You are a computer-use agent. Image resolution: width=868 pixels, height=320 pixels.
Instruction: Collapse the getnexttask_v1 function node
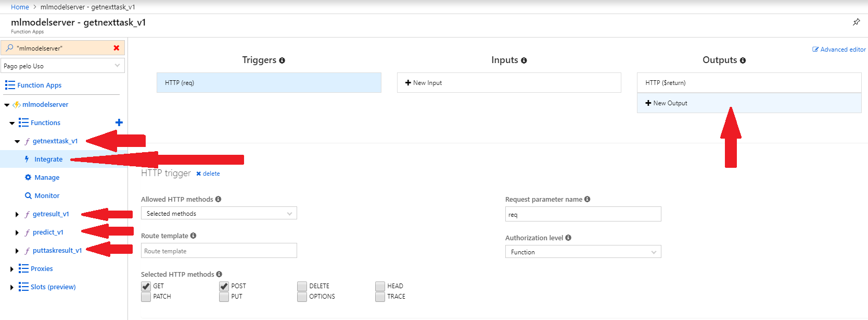17,141
